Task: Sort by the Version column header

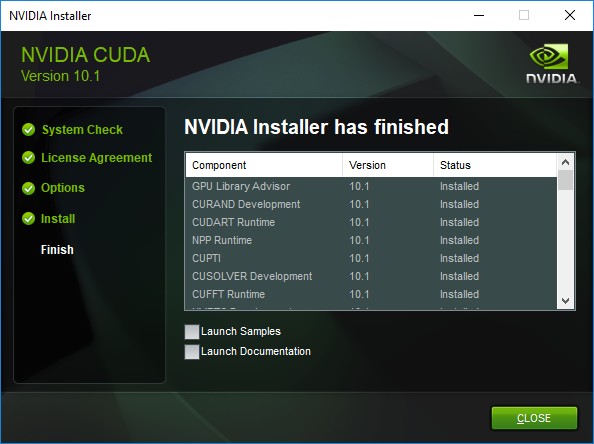Action: click(388, 165)
